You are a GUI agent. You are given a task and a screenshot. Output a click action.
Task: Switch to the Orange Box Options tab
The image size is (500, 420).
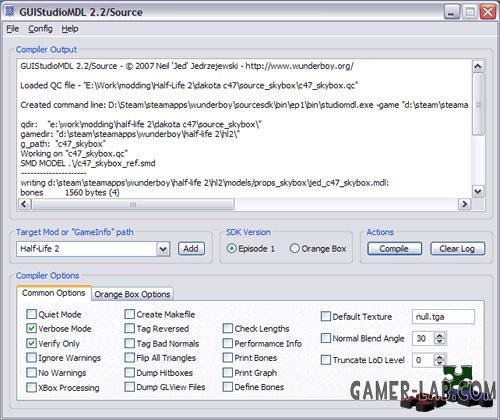pos(132,294)
